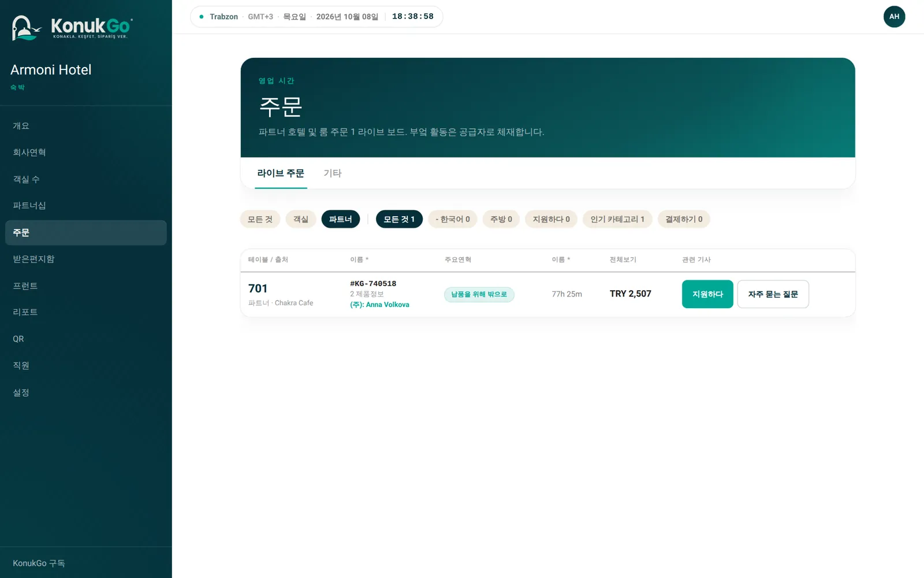Click the date 2026년 10월 08일

click(x=347, y=17)
